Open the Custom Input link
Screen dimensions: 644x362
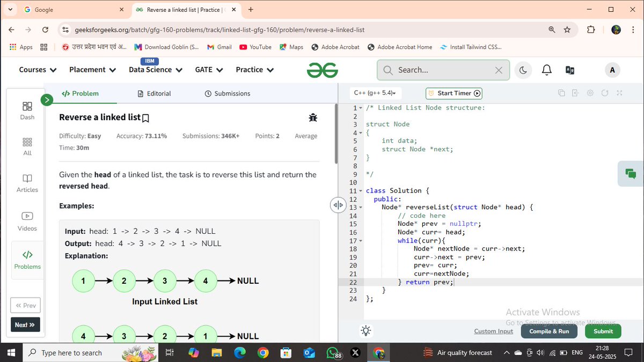pyautogui.click(x=493, y=331)
